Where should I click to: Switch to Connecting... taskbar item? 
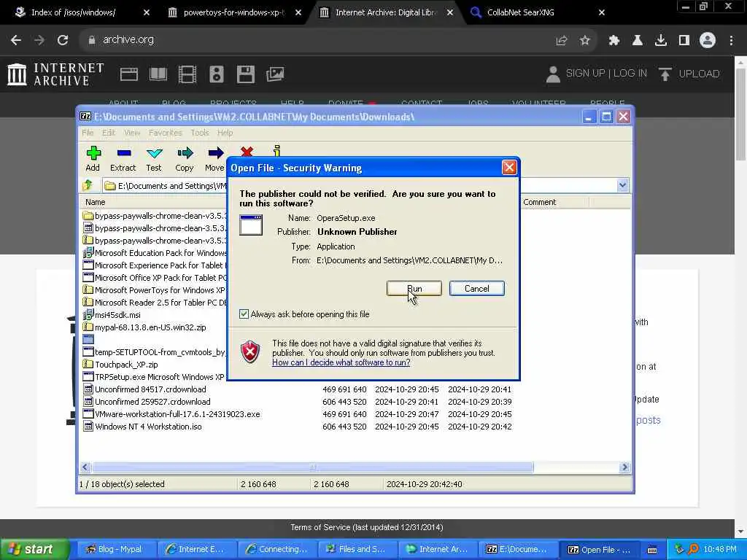coord(276,550)
